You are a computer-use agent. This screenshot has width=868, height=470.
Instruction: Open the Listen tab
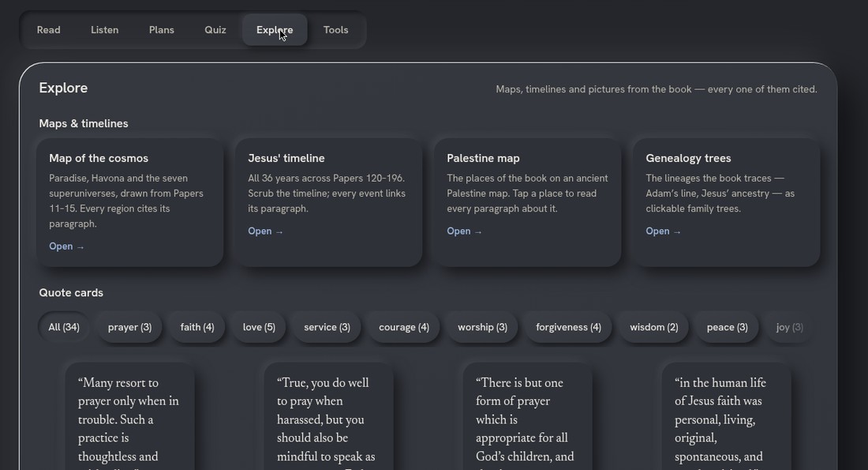click(105, 30)
